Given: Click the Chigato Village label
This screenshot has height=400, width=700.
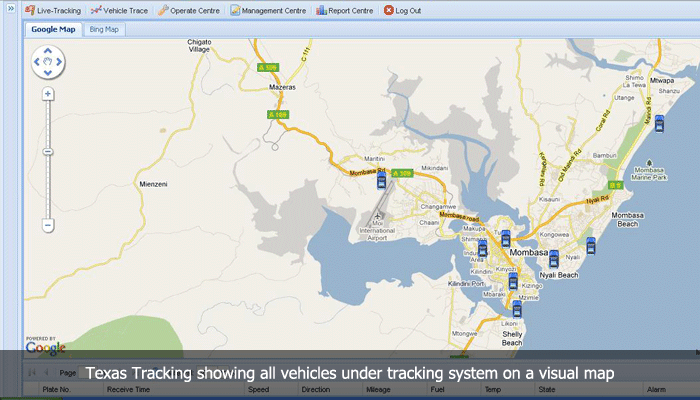Looking at the screenshot, I should (x=199, y=46).
